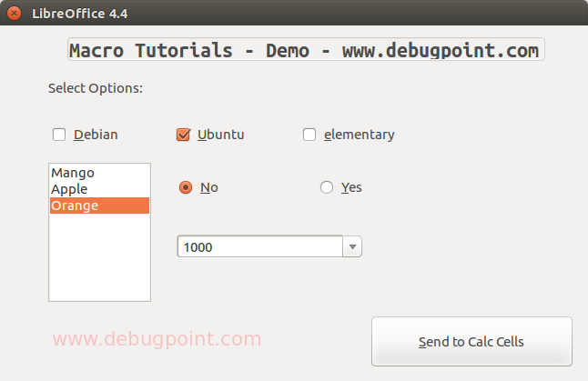
Task: Enable the elementary checkbox
Action: 309,135
